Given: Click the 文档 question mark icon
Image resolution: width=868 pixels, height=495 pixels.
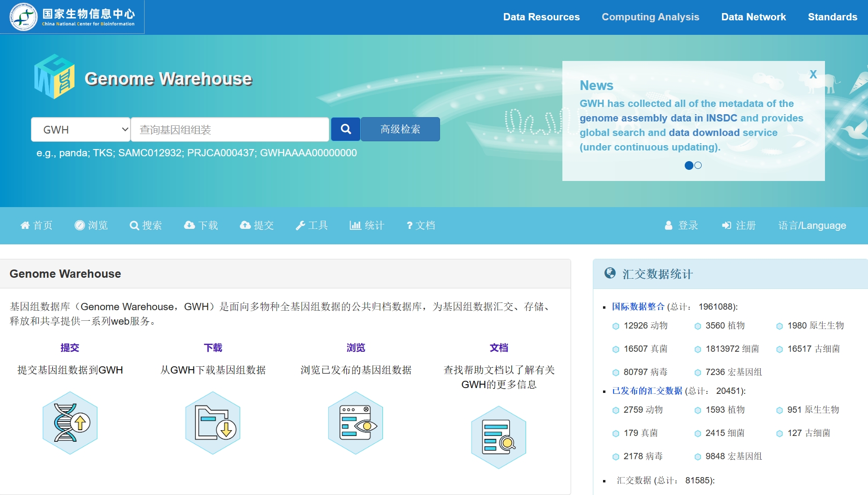Looking at the screenshot, I should [410, 225].
